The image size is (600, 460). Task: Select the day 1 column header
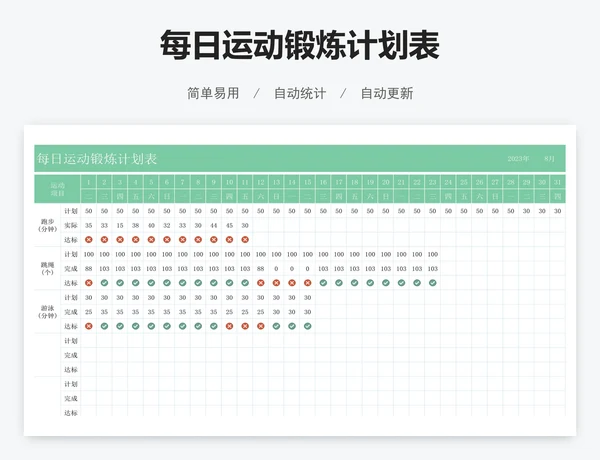[88, 182]
